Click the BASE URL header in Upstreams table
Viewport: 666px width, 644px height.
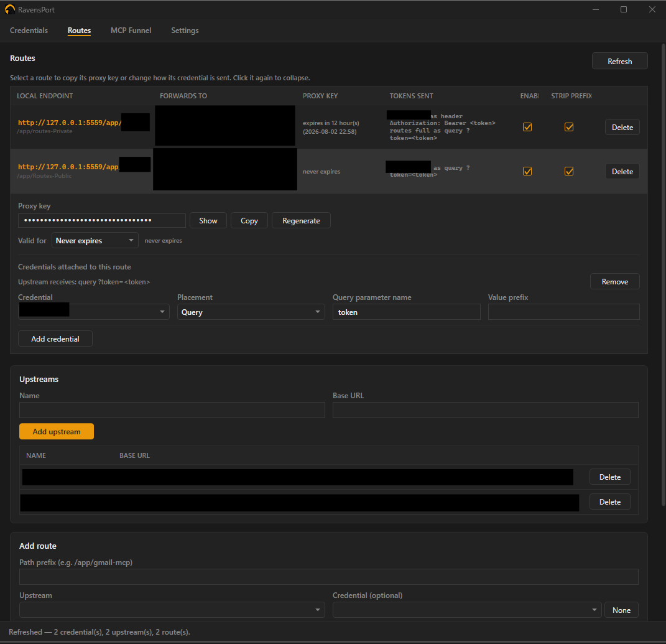click(135, 455)
